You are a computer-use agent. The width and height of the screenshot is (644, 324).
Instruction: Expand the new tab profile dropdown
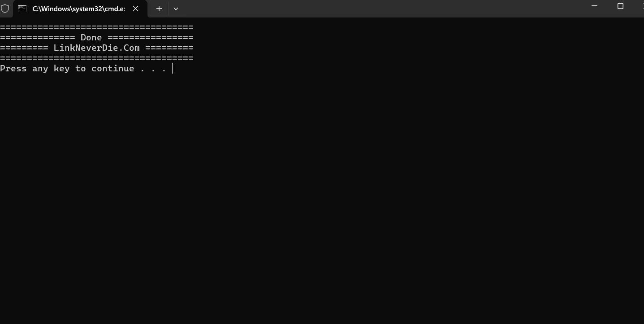click(176, 9)
